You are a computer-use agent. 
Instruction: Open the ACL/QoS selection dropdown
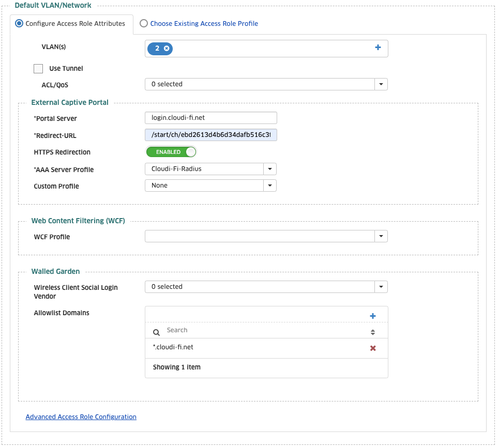381,84
